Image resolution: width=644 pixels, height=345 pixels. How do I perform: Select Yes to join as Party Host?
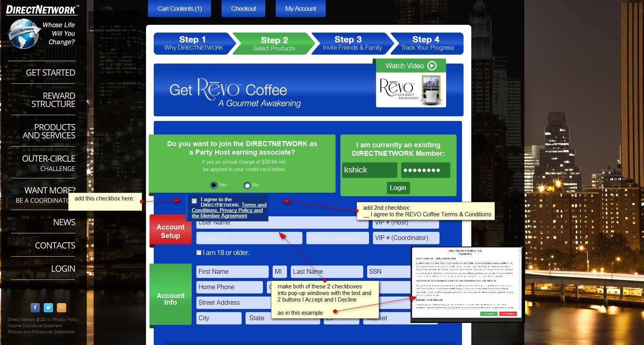click(214, 185)
